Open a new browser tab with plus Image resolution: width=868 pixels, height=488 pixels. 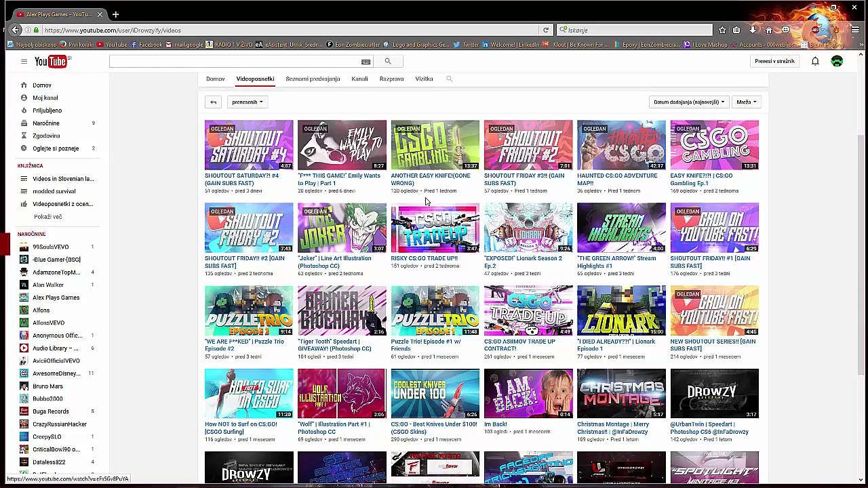click(115, 14)
